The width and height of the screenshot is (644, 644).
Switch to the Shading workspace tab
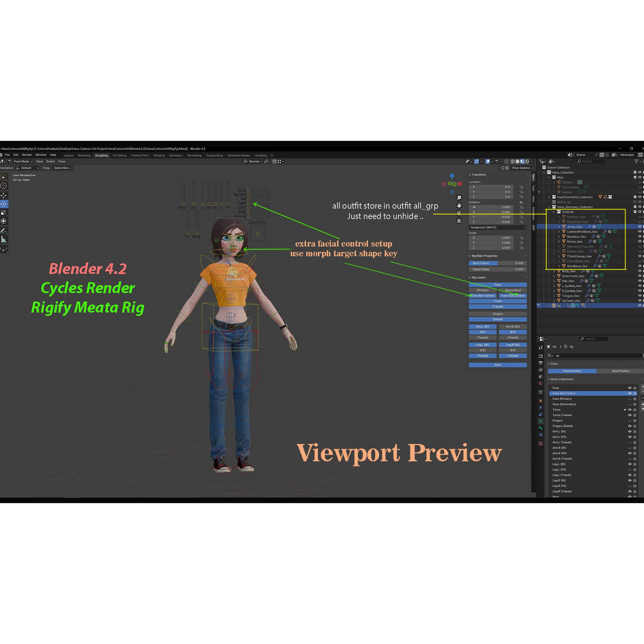(x=159, y=155)
